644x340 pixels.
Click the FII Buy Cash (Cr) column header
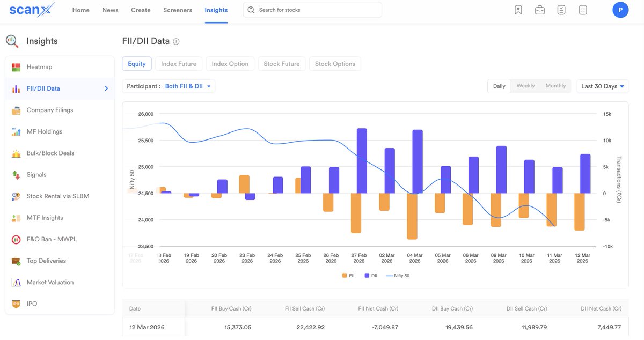coord(231,309)
